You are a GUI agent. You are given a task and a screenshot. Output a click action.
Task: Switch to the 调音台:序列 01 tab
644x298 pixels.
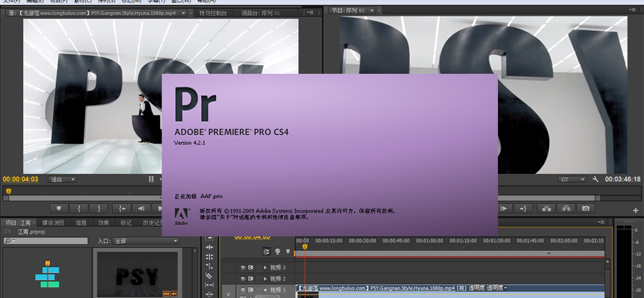coord(260,13)
